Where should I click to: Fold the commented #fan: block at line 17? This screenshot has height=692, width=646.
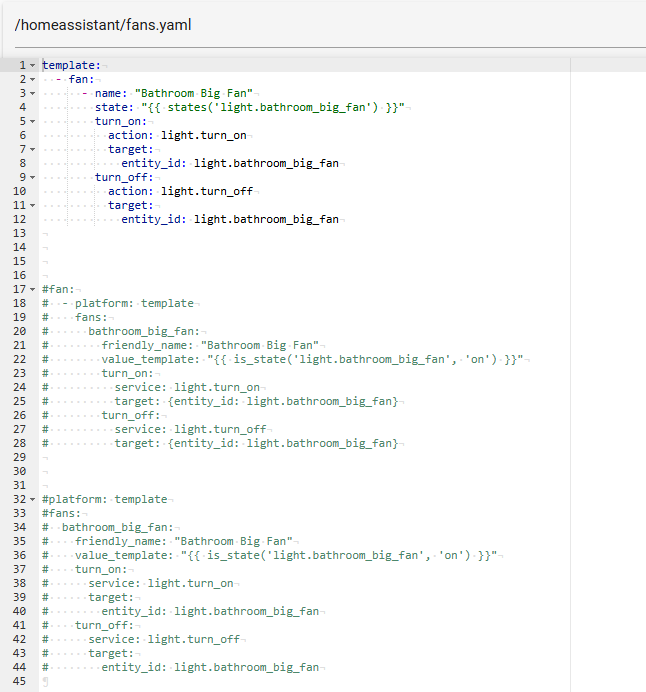pyautogui.click(x=33, y=290)
